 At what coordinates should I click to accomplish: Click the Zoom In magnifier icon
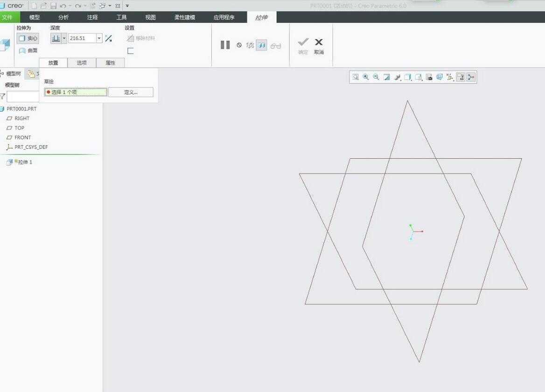[x=366, y=77]
